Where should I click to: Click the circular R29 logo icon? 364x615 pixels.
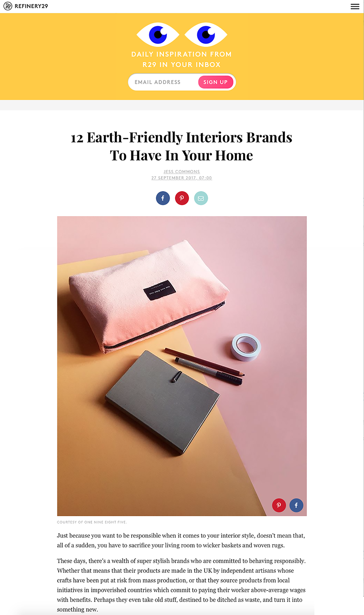point(8,6)
